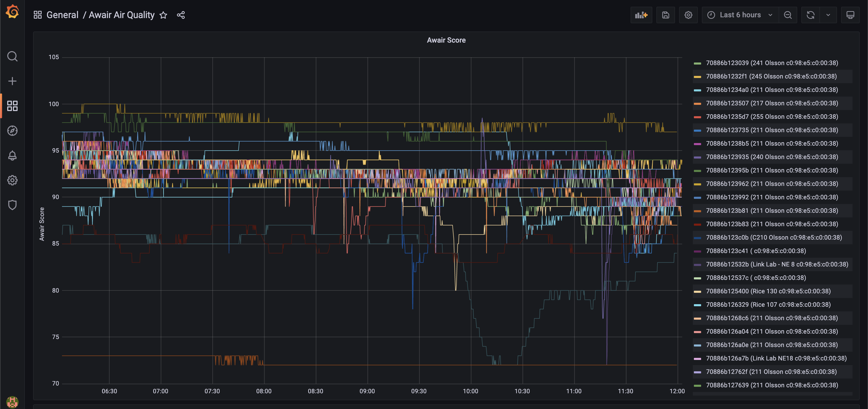Toggle series 70886b1234a0 in legend
The height and width of the screenshot is (409, 868).
[772, 90]
